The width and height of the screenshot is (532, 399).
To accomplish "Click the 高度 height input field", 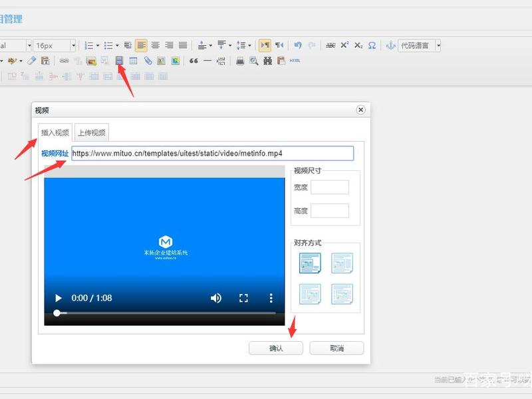I will 330,211.
